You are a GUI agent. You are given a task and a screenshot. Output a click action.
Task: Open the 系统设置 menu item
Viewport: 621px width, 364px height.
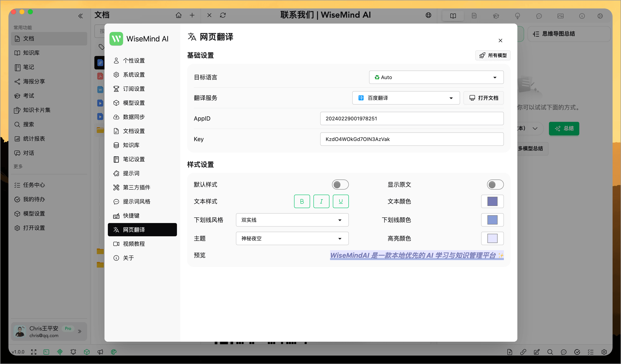(x=134, y=74)
